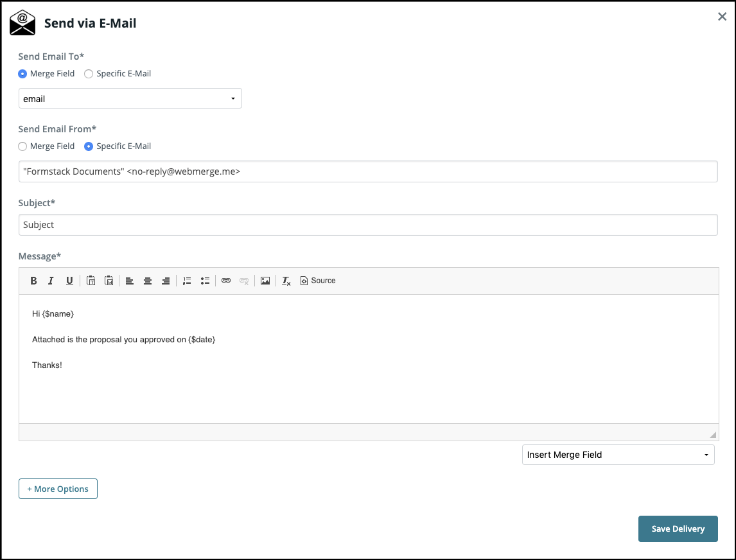
Task: Insert a numbered list
Action: tap(187, 281)
